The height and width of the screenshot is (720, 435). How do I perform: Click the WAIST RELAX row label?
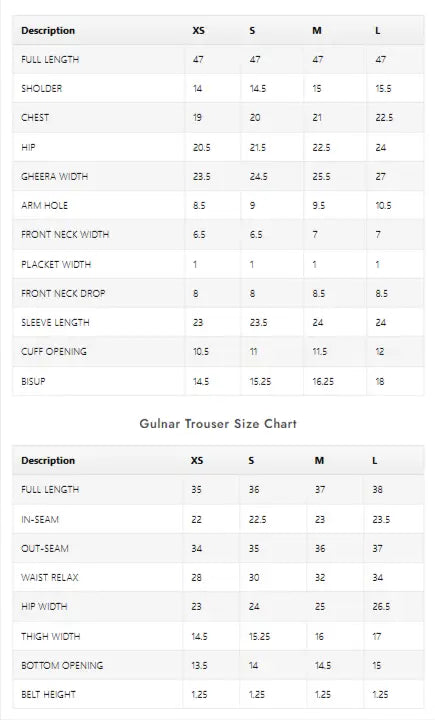coord(50,577)
